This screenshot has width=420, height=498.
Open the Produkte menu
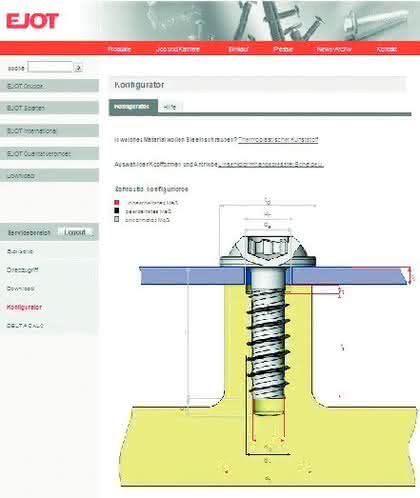coord(119,49)
